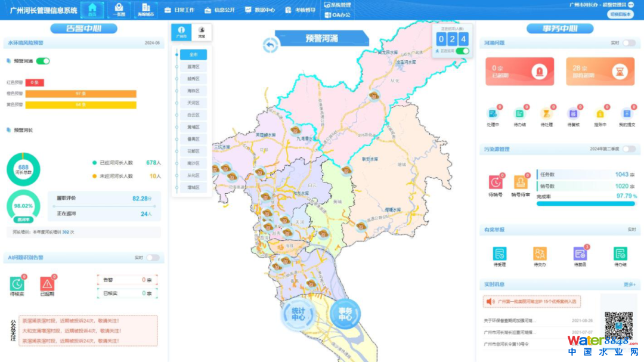644x362 pixels.
Task: Click the orange 橙色预警 bar
Action: [80, 94]
